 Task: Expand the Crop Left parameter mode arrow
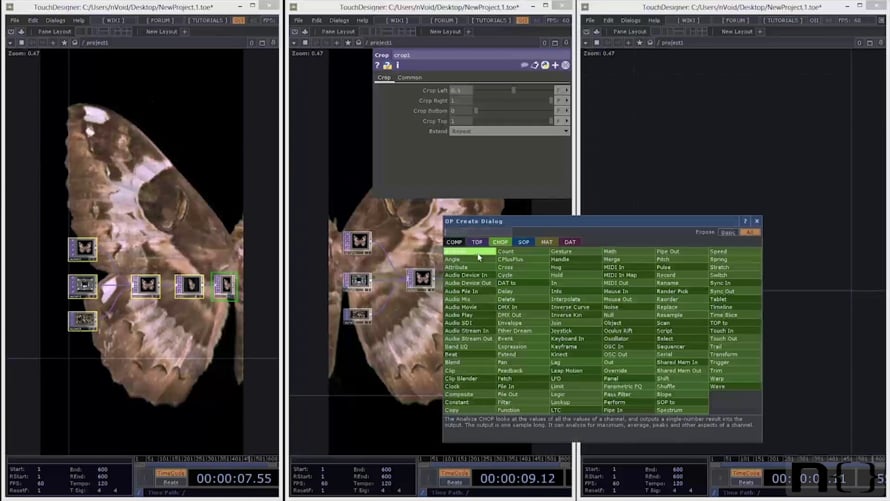[566, 90]
